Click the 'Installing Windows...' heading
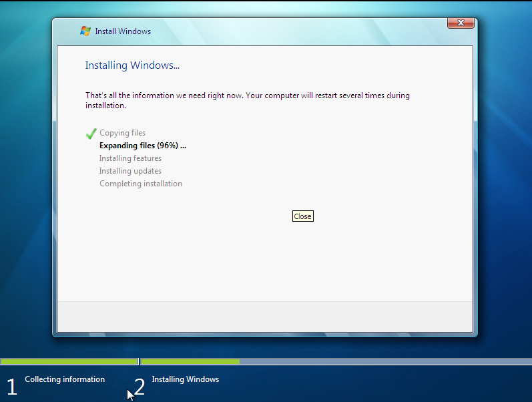532x402 pixels. click(x=132, y=65)
